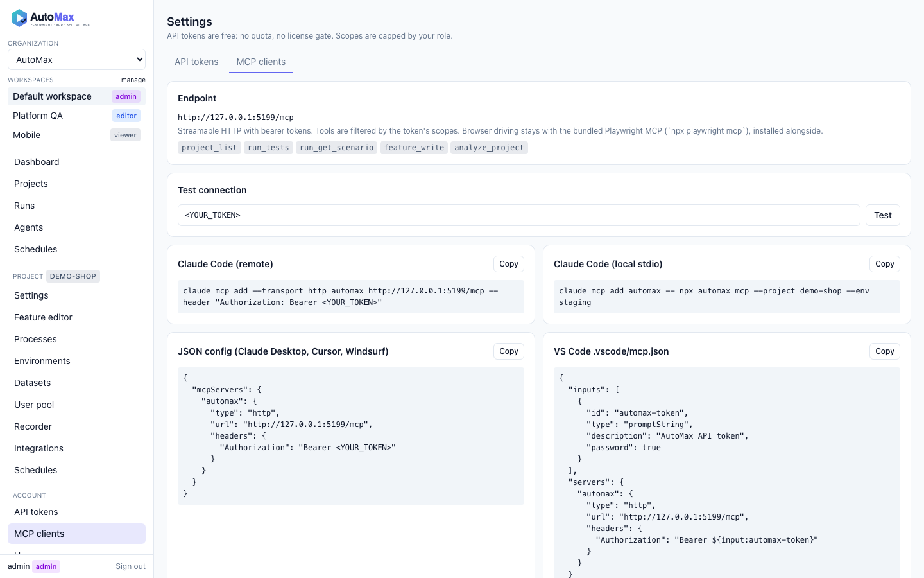Copy the Claude Code (remote) command

click(509, 264)
